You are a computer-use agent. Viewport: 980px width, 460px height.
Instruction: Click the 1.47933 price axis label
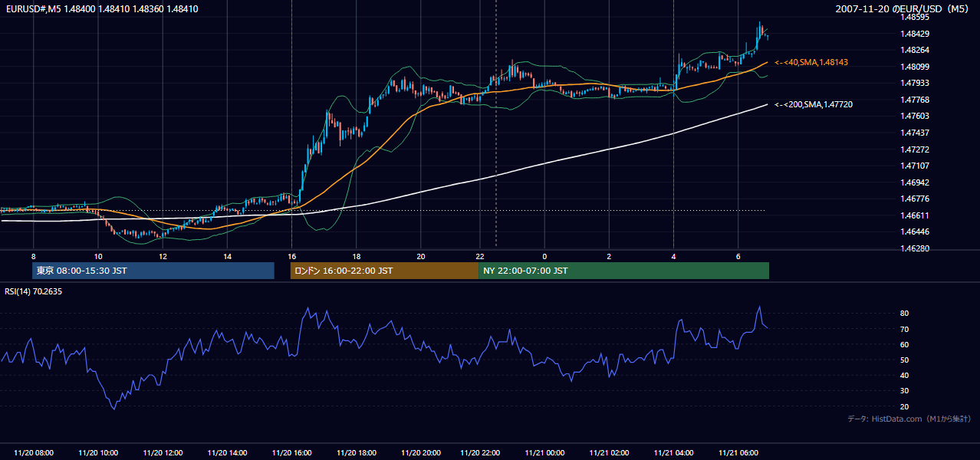916,83
